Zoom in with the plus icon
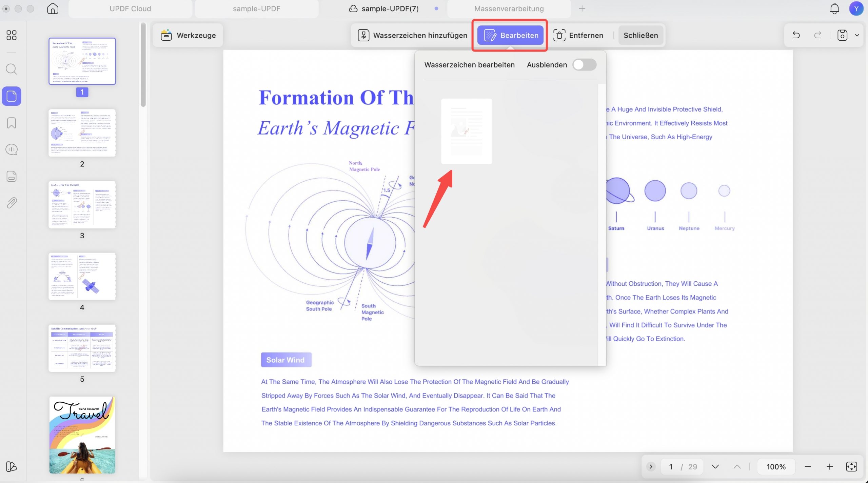 [830, 467]
